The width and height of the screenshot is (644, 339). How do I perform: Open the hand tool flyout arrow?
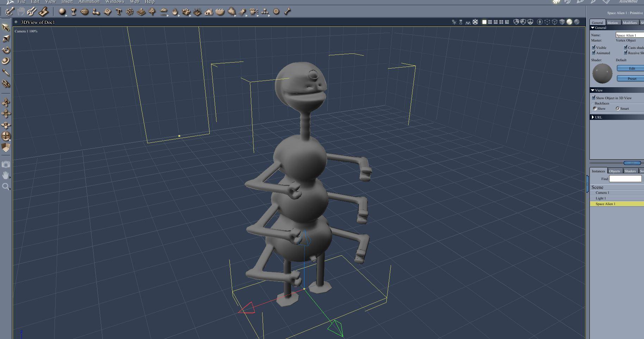pyautogui.click(x=10, y=177)
